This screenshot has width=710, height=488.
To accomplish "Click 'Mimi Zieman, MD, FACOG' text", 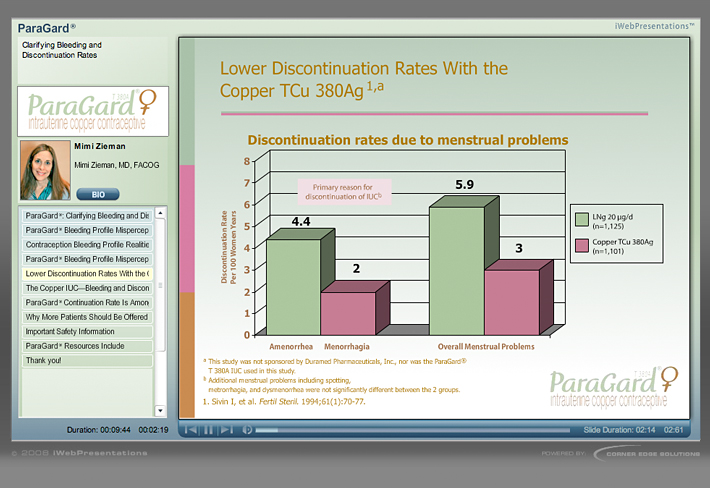I will pos(117,165).
